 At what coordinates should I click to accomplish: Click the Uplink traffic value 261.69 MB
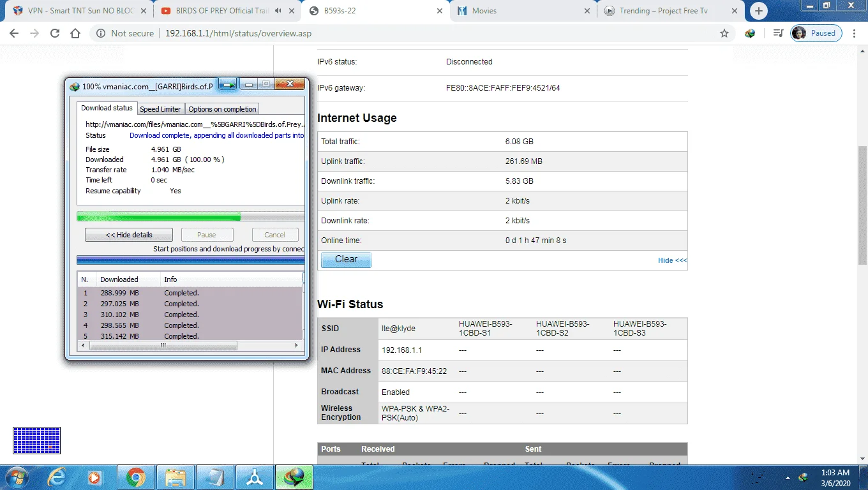[x=523, y=161]
